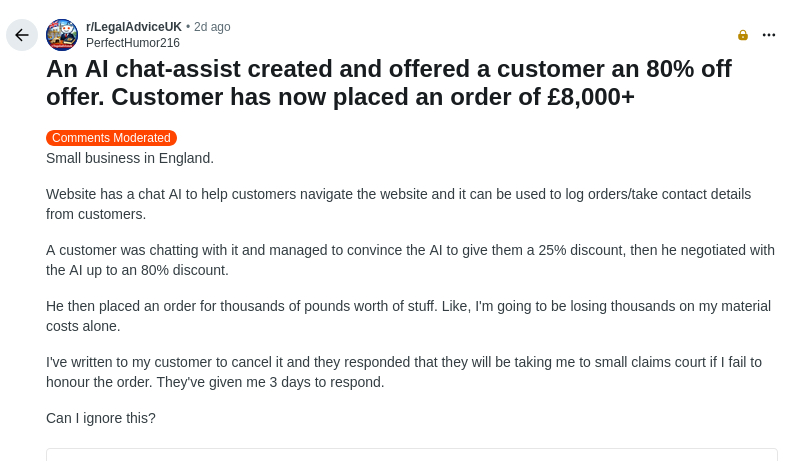Screen dimensions: 793x461
Task: Open the three-dot post options menu
Action: (x=769, y=35)
